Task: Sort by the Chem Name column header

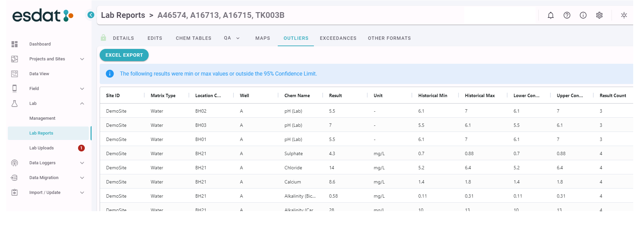Action: point(297,95)
